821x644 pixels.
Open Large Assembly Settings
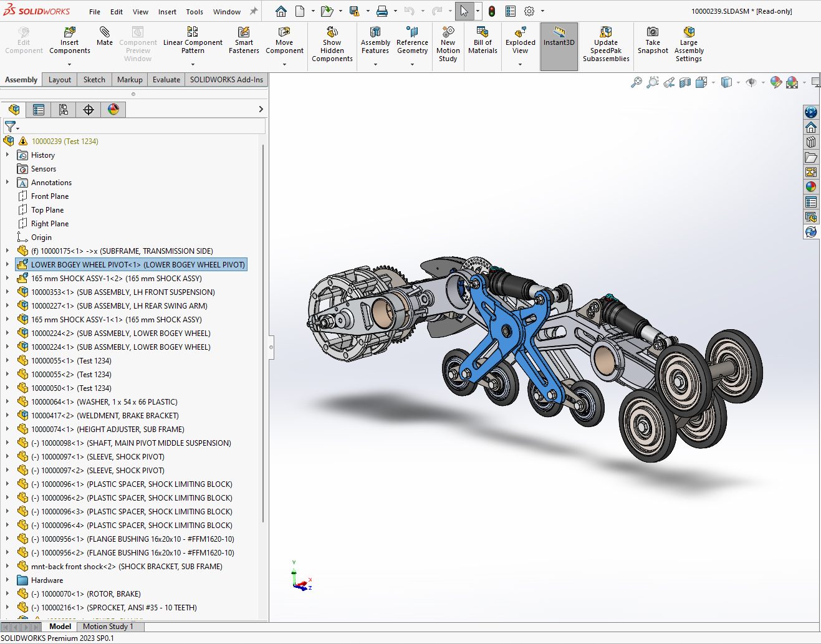click(688, 42)
